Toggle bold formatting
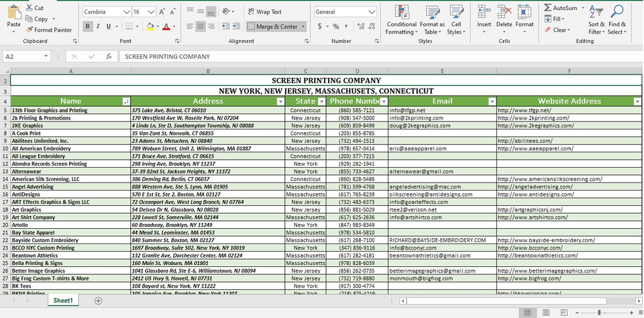 click(x=88, y=27)
